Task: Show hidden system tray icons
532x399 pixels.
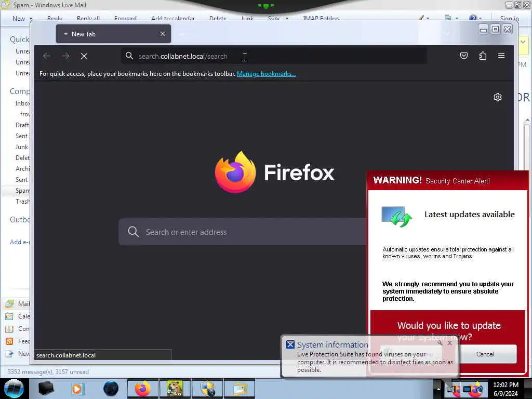Action: tap(438, 389)
